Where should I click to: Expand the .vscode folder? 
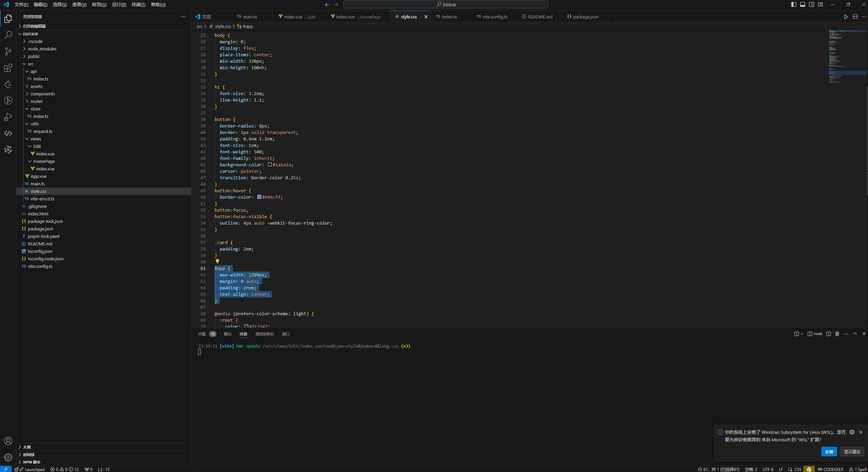tap(104, 41)
